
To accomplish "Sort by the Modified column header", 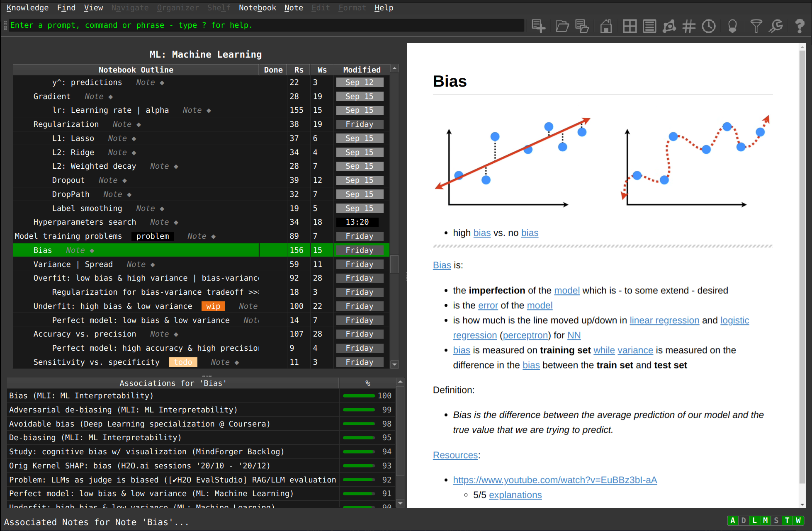I will point(362,70).
